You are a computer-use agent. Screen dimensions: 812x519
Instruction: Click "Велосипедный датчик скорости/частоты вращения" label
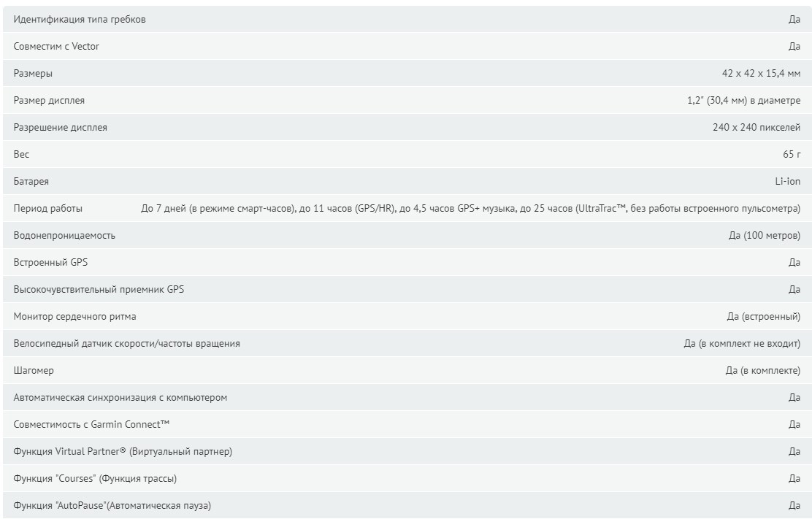pyautogui.click(x=126, y=344)
